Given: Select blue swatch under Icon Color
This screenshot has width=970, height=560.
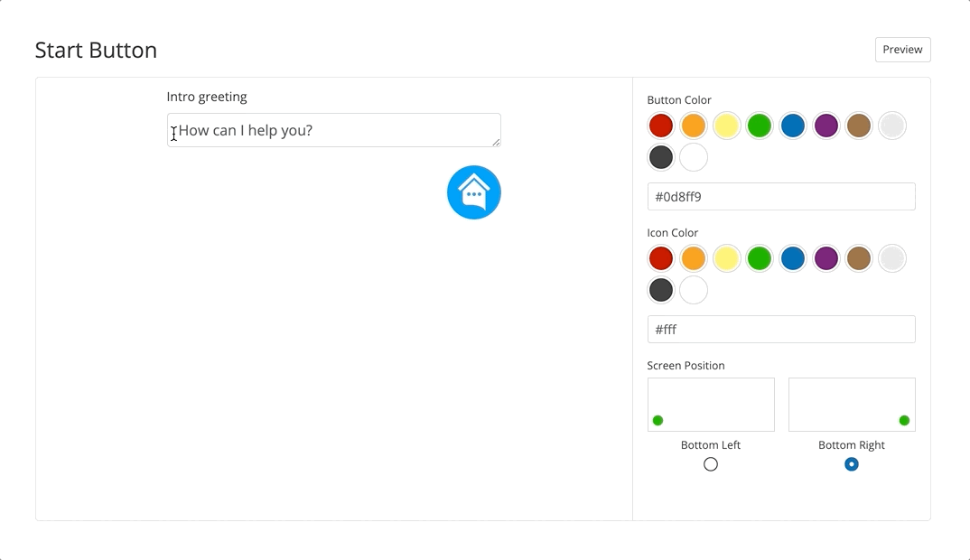Looking at the screenshot, I should tap(793, 258).
